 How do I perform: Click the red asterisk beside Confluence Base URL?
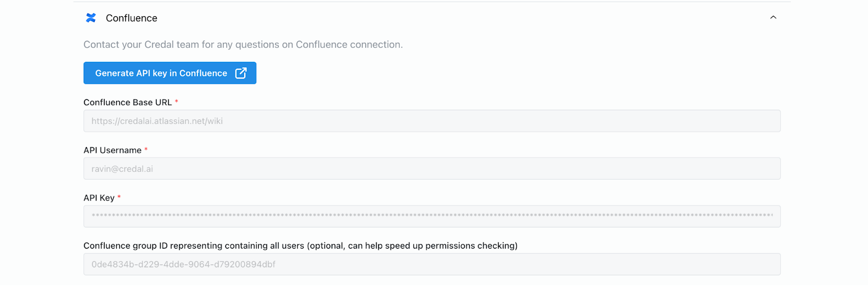click(x=176, y=102)
